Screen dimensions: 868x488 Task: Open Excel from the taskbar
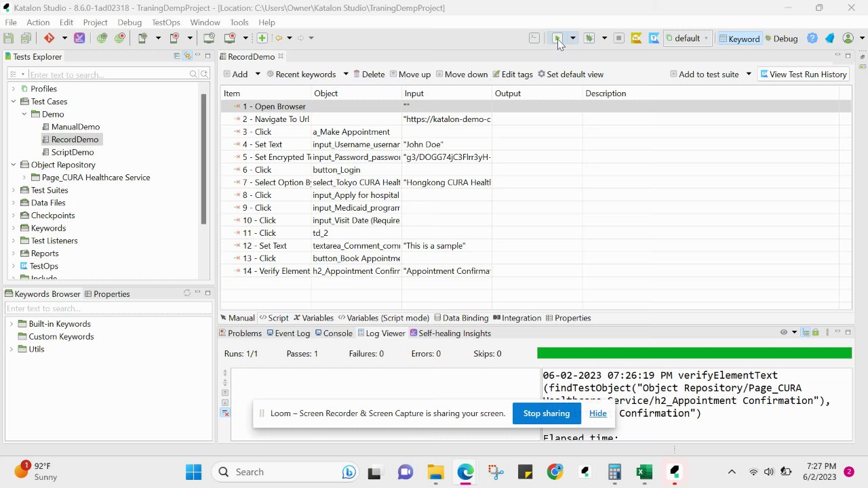(x=644, y=472)
